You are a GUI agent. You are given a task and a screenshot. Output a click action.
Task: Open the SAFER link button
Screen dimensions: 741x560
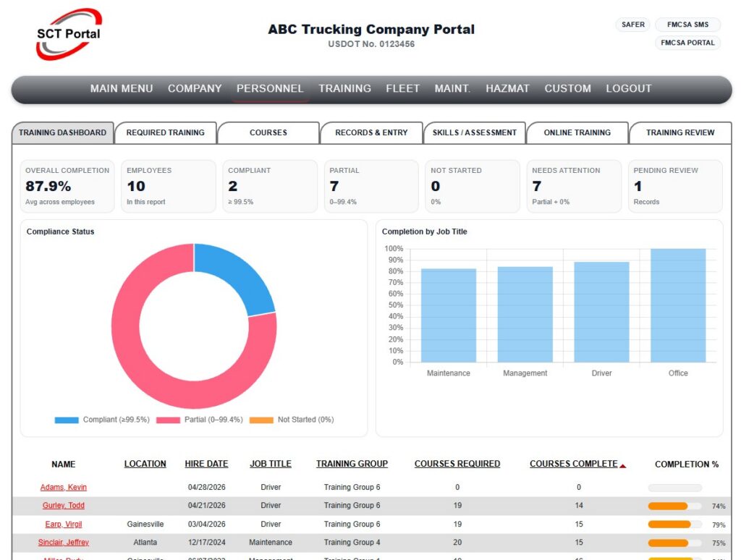pyautogui.click(x=632, y=25)
